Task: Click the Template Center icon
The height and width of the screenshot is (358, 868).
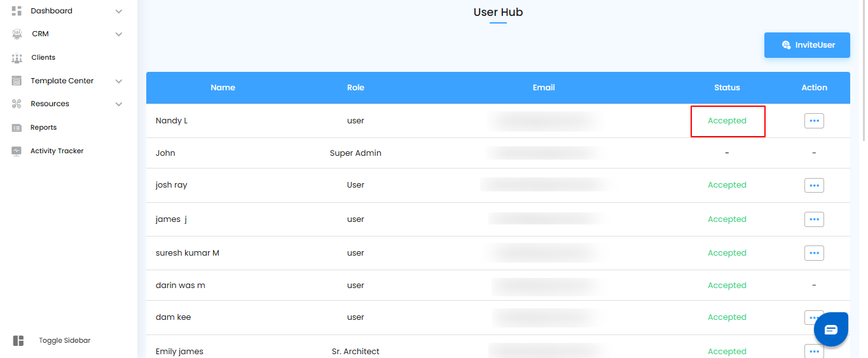Action: coord(17,81)
